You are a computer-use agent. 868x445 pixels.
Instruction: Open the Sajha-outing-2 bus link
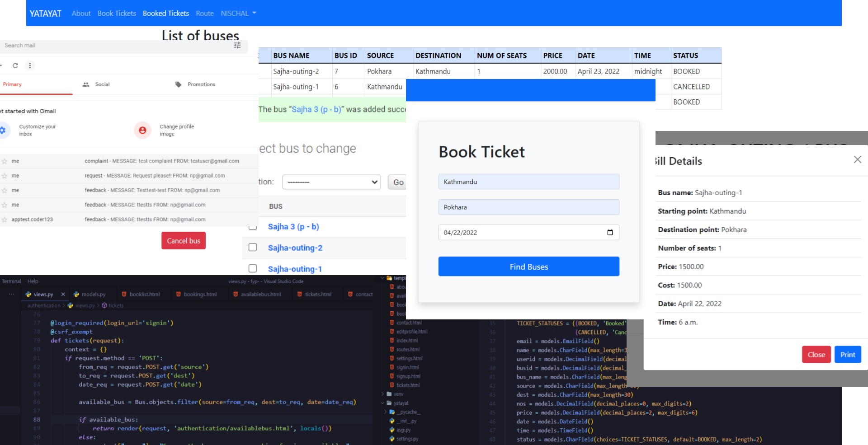click(295, 248)
